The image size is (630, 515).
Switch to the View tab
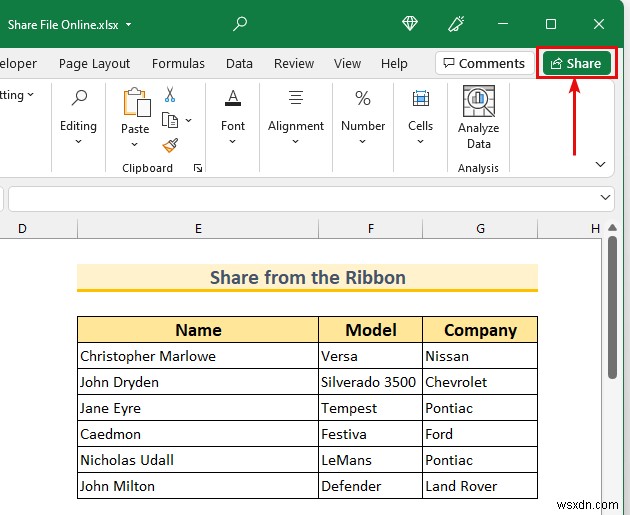[x=348, y=63]
